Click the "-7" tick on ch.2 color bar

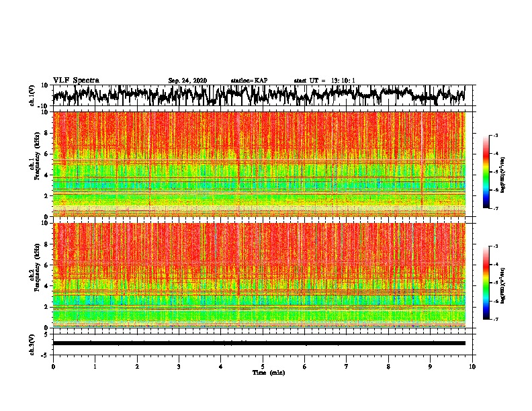(x=496, y=319)
